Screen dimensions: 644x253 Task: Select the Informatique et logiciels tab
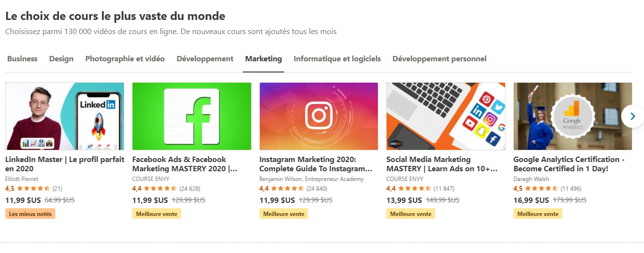coord(337,59)
